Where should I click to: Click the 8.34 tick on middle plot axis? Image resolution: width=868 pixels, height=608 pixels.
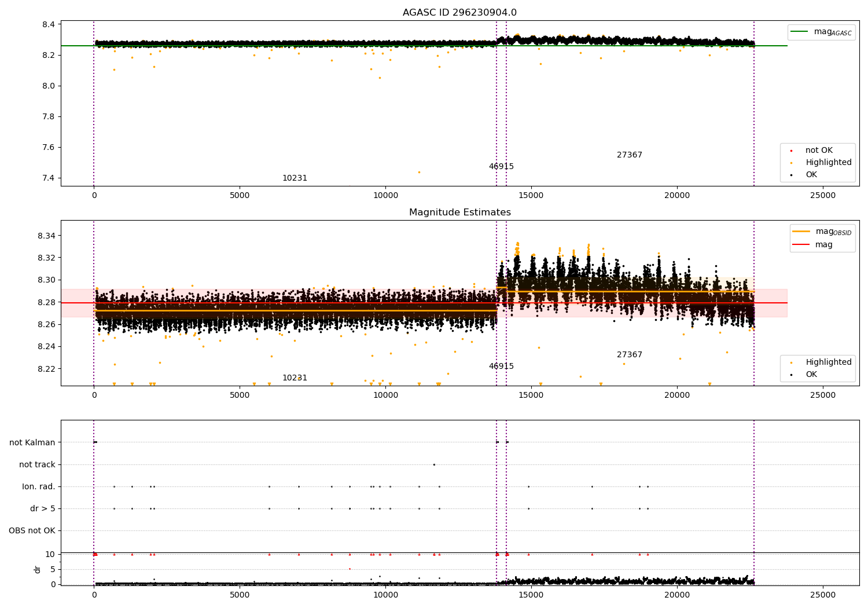pos(46,236)
